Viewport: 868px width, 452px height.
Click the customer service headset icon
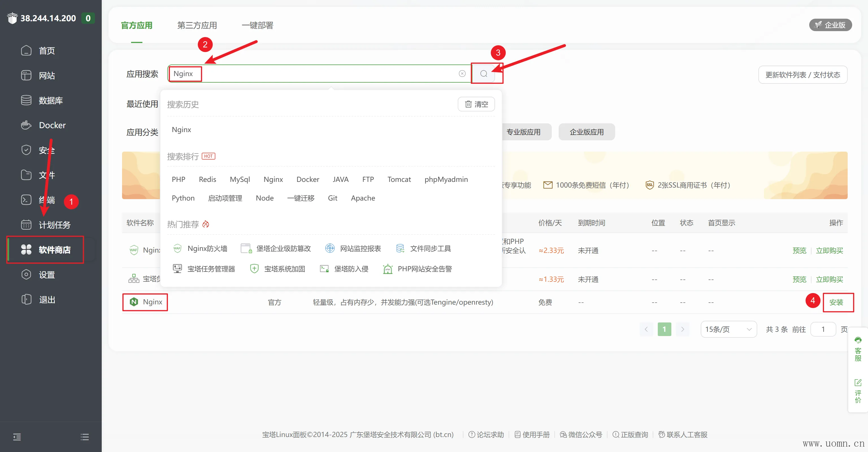[858, 340]
